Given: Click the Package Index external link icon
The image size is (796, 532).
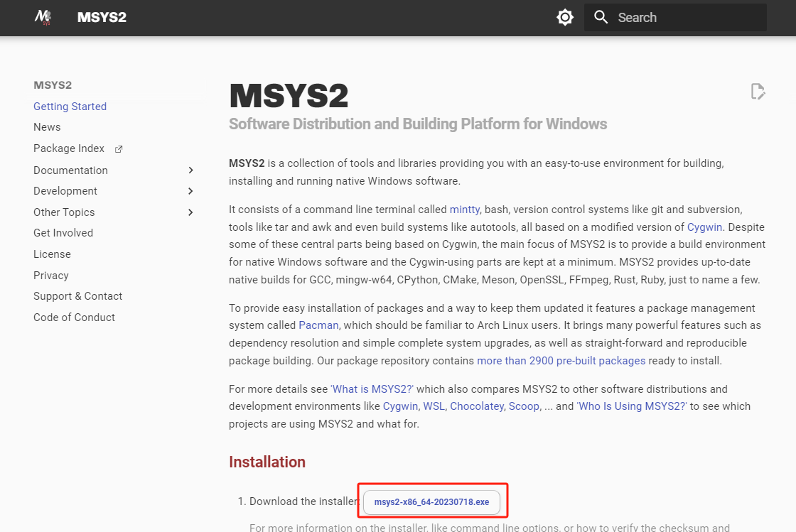Looking at the screenshot, I should click(x=119, y=149).
